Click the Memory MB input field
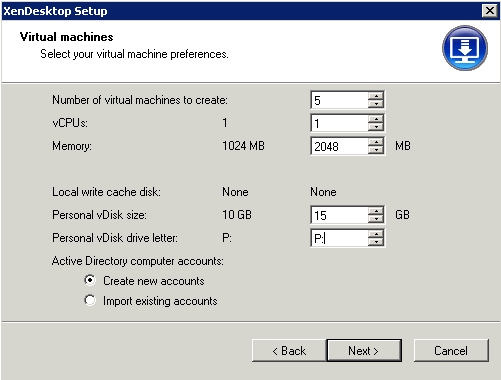Screen dimensions: 501x380 pyautogui.click(x=339, y=146)
